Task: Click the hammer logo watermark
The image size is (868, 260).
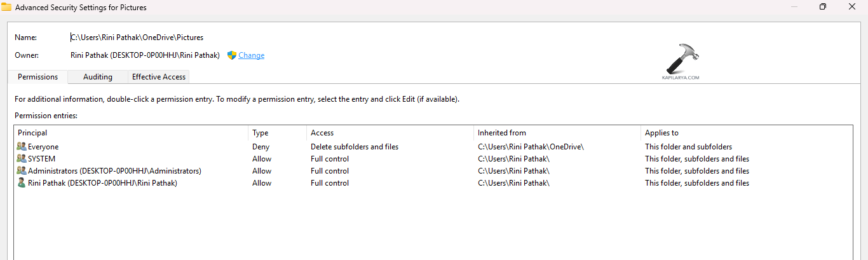Action: 680,60
